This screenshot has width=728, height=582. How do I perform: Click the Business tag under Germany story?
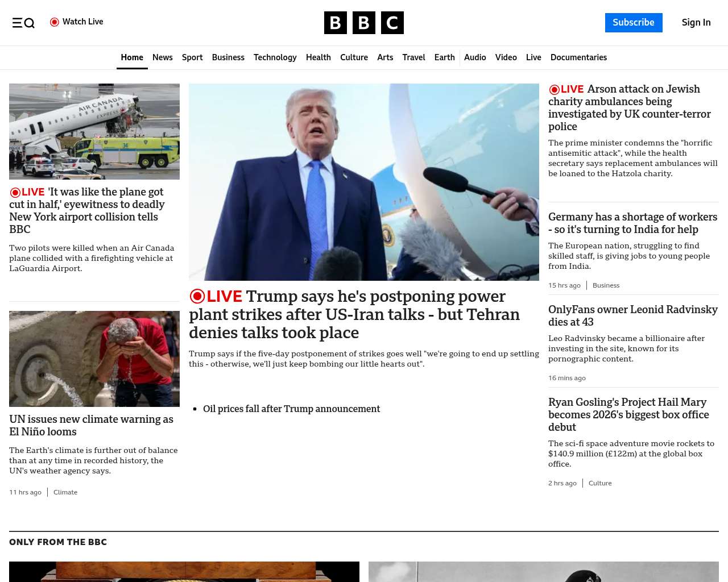click(606, 285)
